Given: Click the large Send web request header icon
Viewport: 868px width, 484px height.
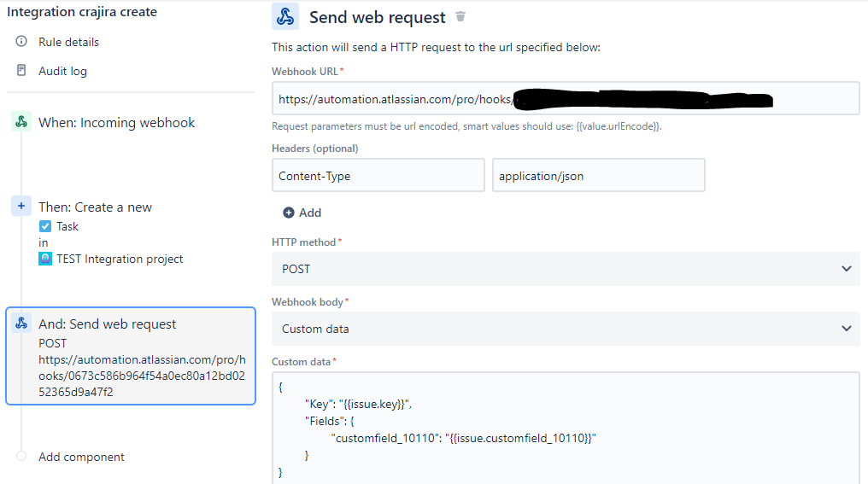Looking at the screenshot, I should pos(285,16).
